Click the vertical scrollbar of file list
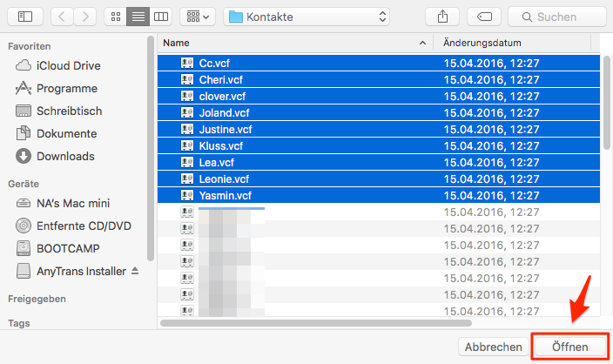The height and width of the screenshot is (364, 613). [606, 103]
